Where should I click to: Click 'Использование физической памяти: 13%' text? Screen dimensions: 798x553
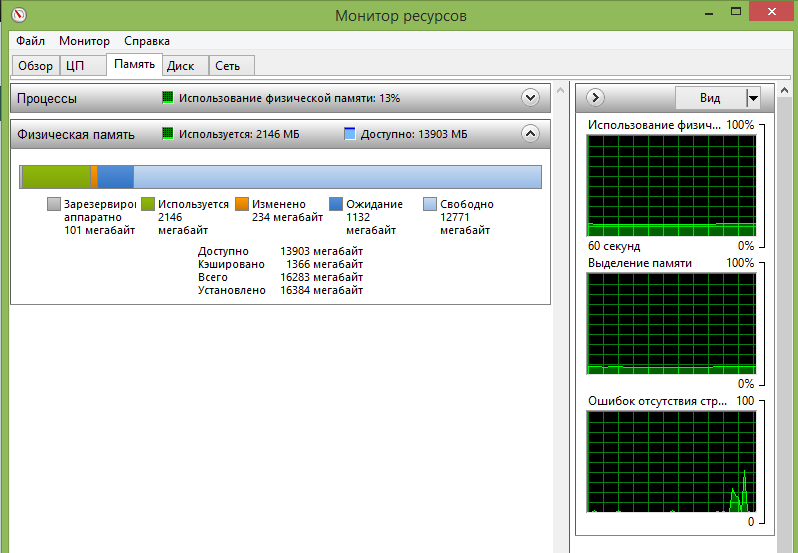coord(290,98)
